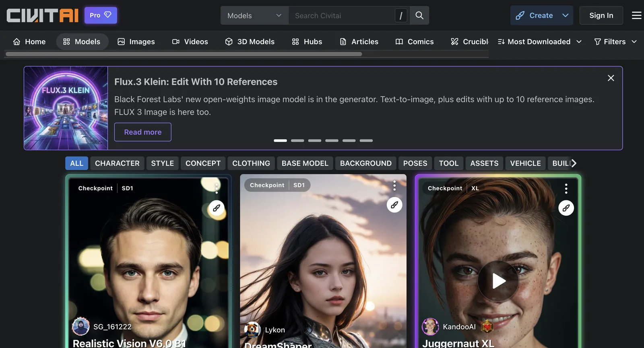Expand the Create button dropdown arrow
Screen dimensions: 644x348
click(x=566, y=15)
